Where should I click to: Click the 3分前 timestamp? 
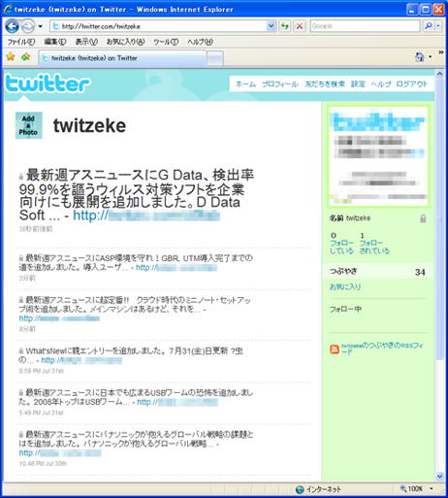(x=27, y=278)
